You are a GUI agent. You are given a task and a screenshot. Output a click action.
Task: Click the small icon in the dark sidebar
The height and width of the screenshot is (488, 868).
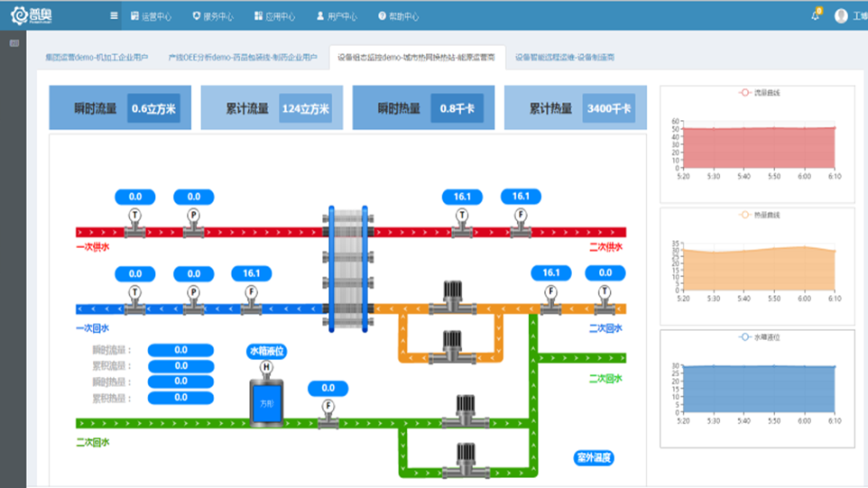(x=14, y=43)
